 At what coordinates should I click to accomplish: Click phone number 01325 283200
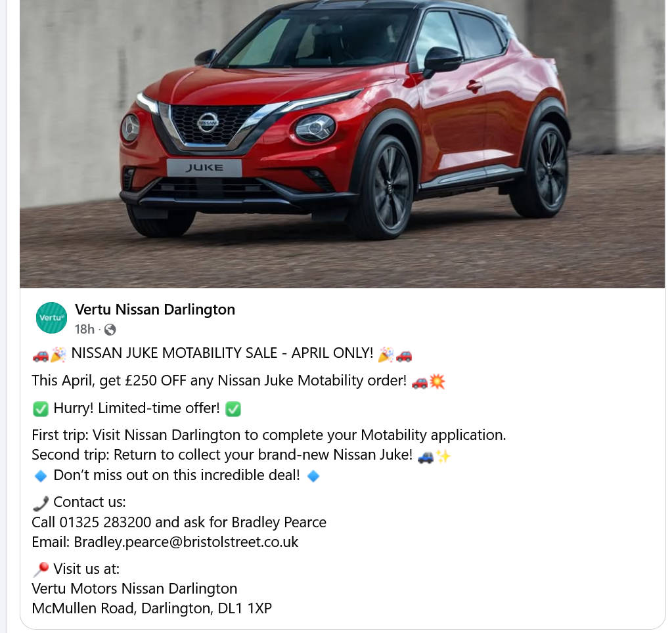coord(105,522)
